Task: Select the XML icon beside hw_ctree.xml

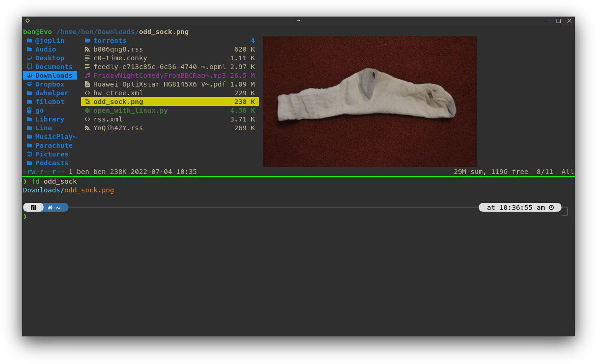Action: [87, 92]
